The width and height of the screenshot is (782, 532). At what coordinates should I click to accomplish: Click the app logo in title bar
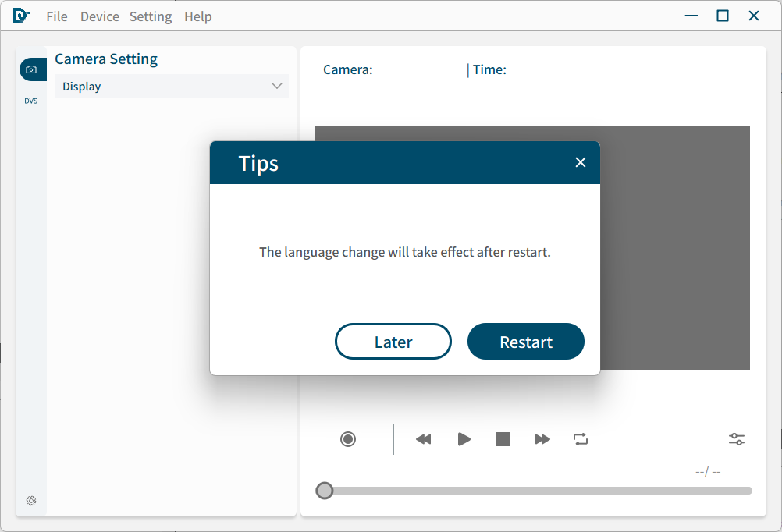pos(21,16)
